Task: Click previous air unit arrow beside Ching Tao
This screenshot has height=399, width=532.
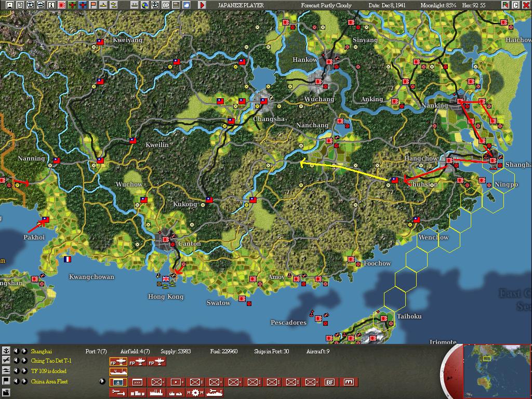Action: click(x=16, y=361)
